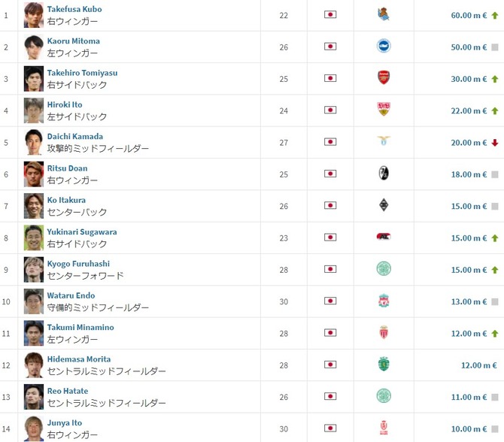Open the Brighton club crest icon

coord(384,46)
